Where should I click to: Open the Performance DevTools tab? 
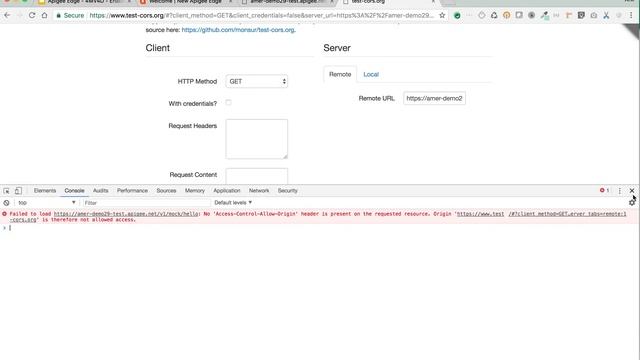click(132, 191)
